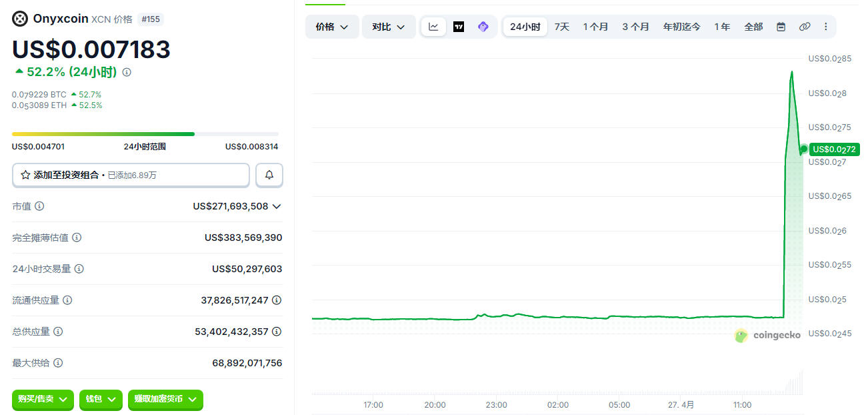Expand the 市值 chevron details
Viewport: 868px width, 415px height.
click(x=277, y=207)
